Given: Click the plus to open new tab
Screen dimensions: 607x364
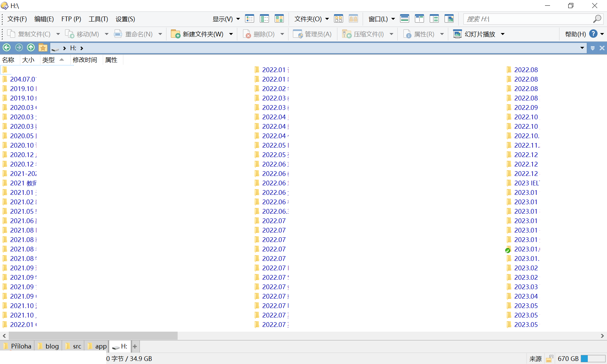Looking at the screenshot, I should click(x=135, y=346).
